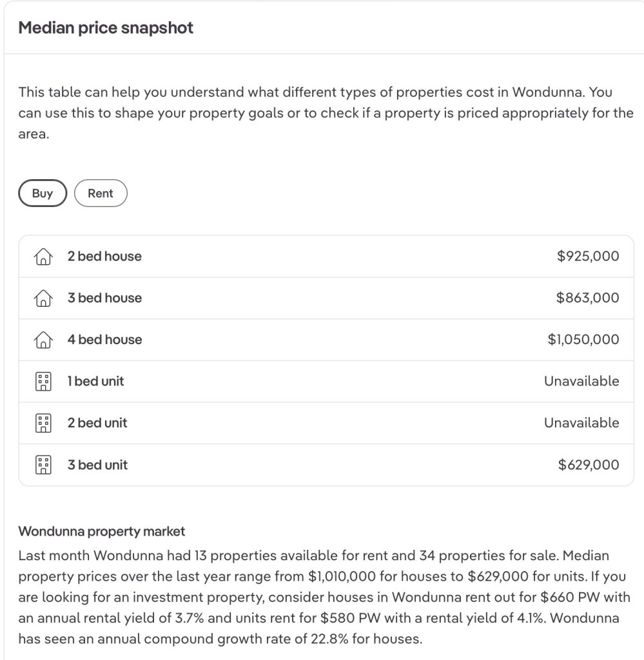
Task: Click the 3 bed house icon
Action: 43,298
